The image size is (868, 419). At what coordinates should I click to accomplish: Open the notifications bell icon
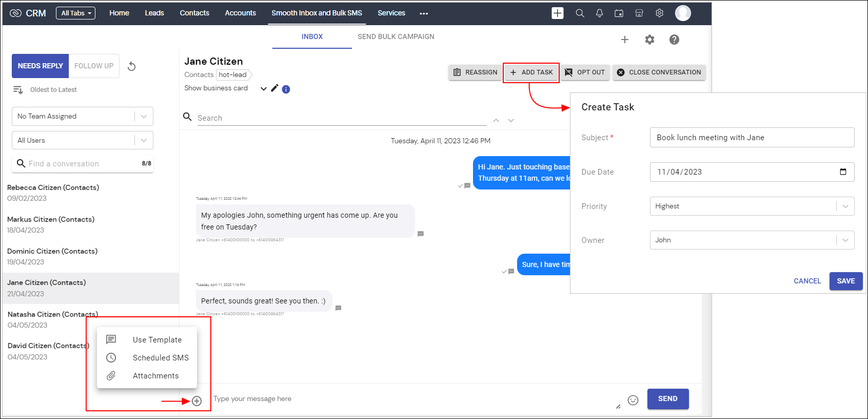pos(599,13)
